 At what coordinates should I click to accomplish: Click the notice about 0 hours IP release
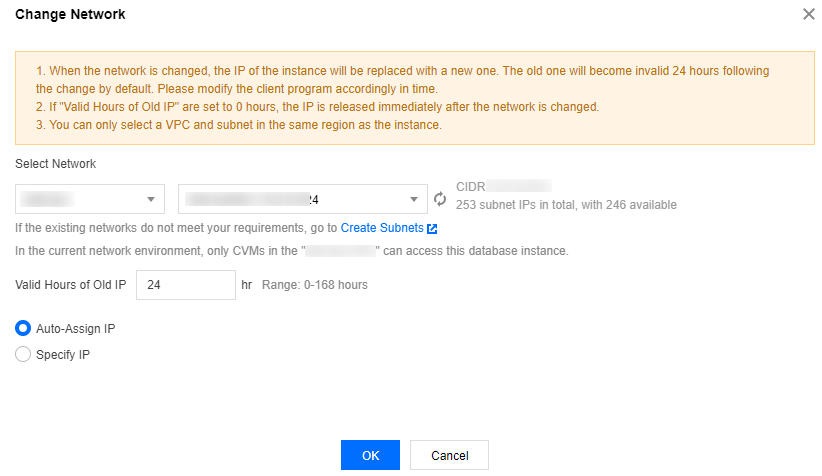point(316,107)
